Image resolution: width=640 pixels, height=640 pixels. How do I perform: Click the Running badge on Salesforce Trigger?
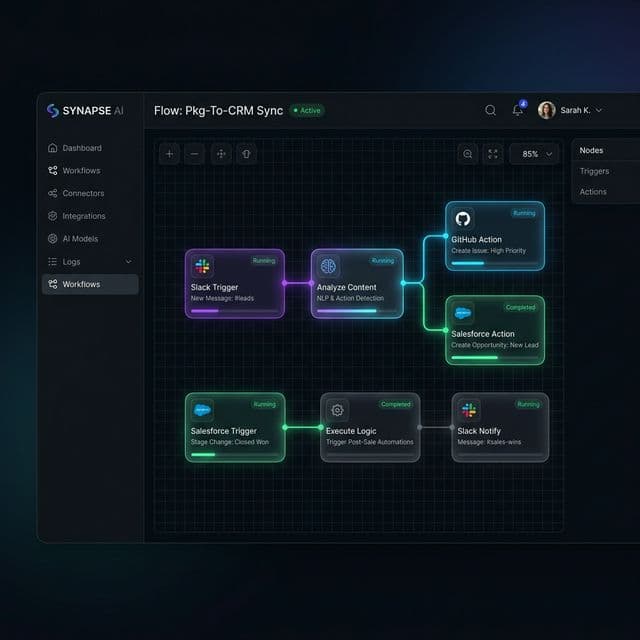pyautogui.click(x=264, y=404)
